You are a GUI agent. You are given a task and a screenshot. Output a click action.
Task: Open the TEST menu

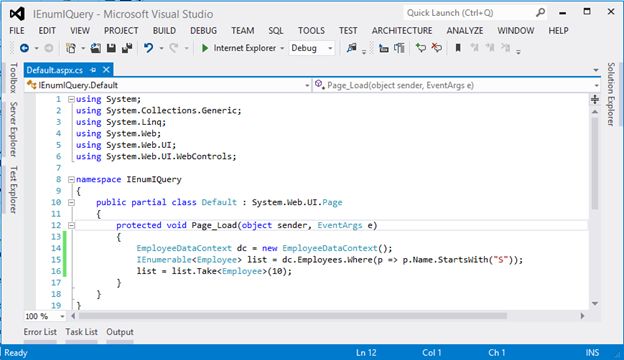[x=348, y=31]
